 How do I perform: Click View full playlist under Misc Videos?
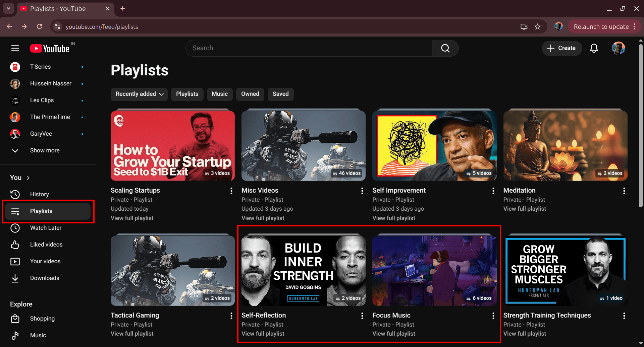[263, 218]
